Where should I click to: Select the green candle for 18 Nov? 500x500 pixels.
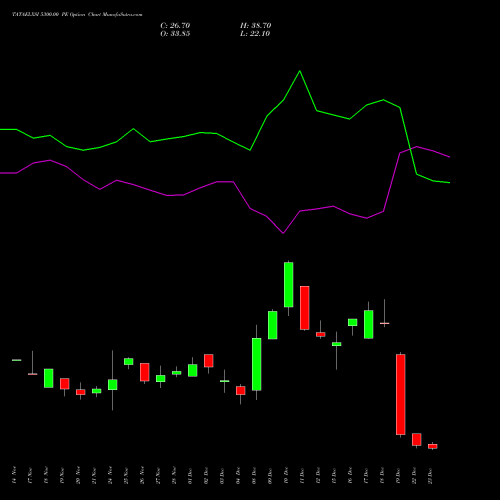point(49,378)
